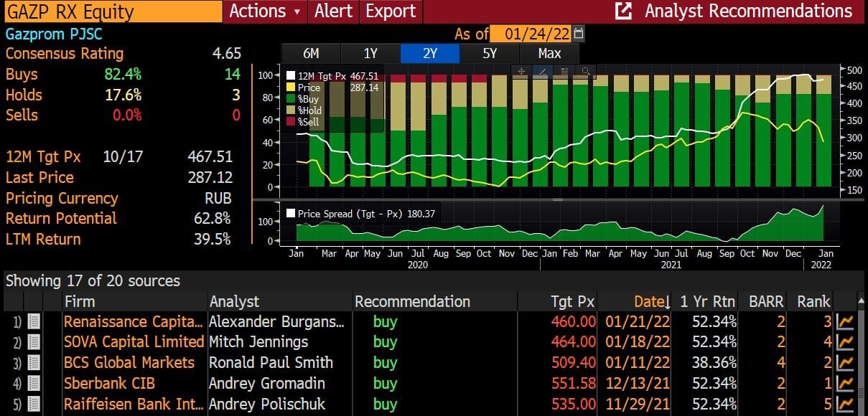The height and width of the screenshot is (416, 868).
Task: Select crosshair tool on chart toolbar
Action: 521,71
